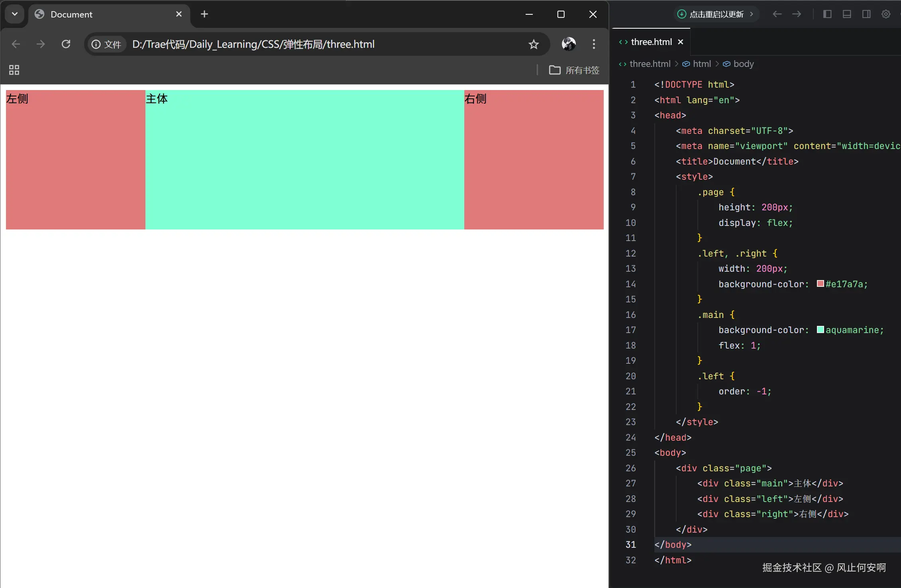
Task: Expand the body breadcrumb segment
Action: pos(743,64)
